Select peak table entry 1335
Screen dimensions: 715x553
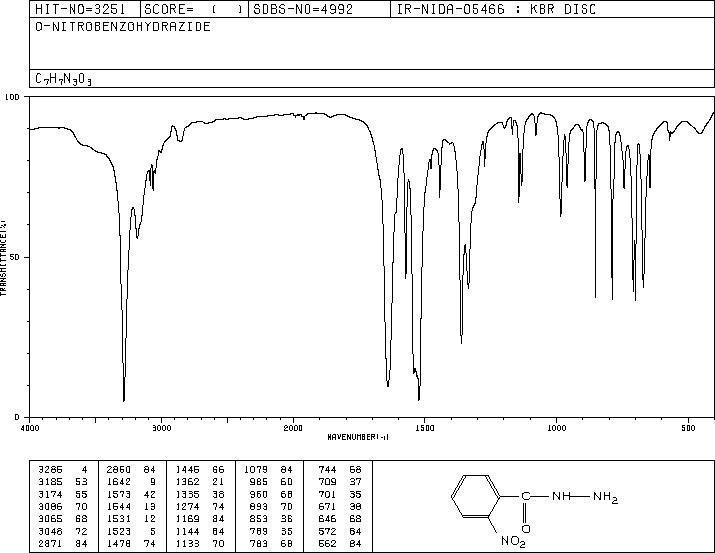coord(187,494)
